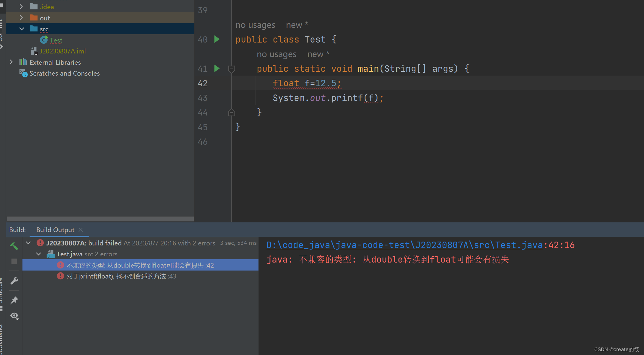This screenshot has width=644, height=355.
Task: Click the fold end marker on line 44
Action: (232, 113)
